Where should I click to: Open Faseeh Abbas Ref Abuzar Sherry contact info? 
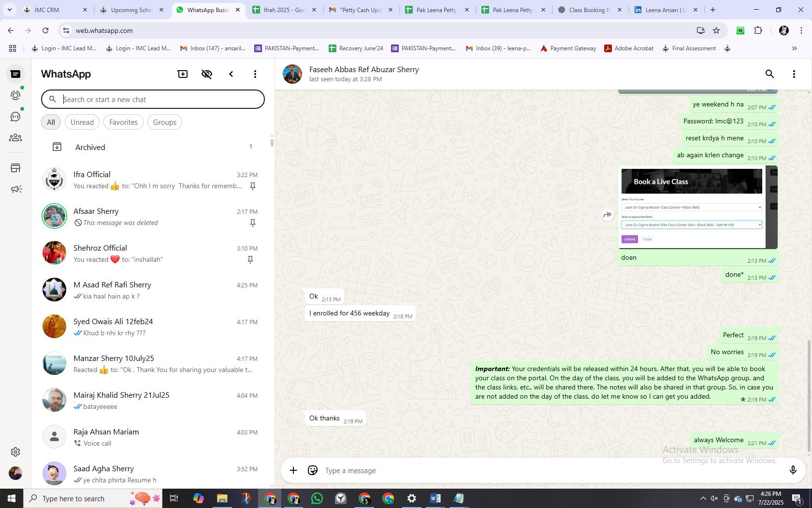click(x=364, y=70)
